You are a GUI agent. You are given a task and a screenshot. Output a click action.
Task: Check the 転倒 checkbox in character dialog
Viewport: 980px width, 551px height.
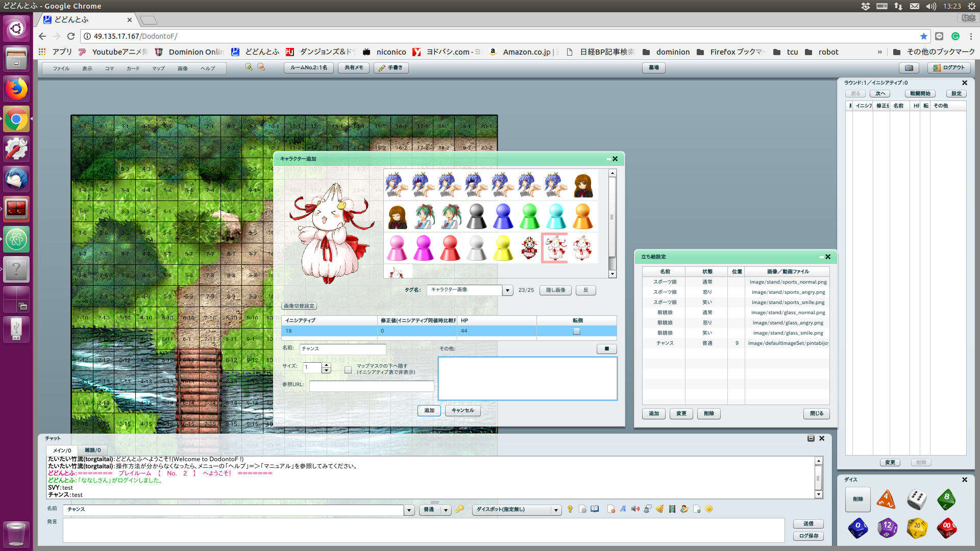coord(576,331)
